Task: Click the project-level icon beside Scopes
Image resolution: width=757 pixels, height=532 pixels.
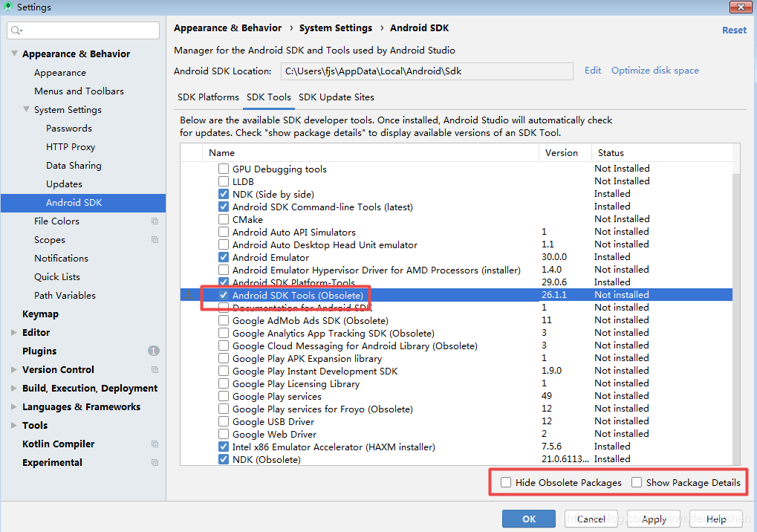Action: coord(155,240)
